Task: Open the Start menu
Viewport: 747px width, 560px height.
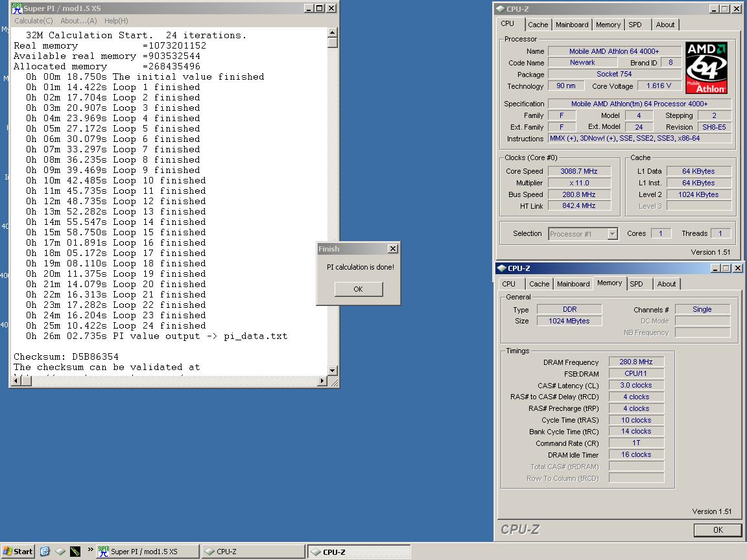Action: click(18, 552)
